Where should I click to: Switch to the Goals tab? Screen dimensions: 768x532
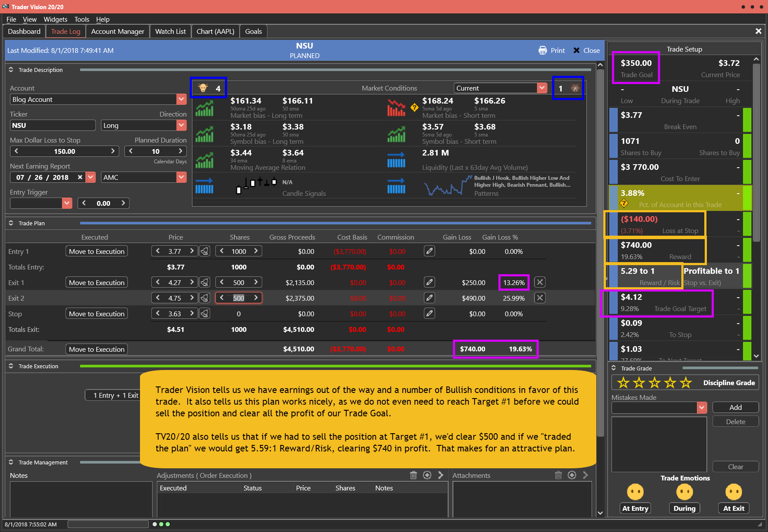pos(254,31)
